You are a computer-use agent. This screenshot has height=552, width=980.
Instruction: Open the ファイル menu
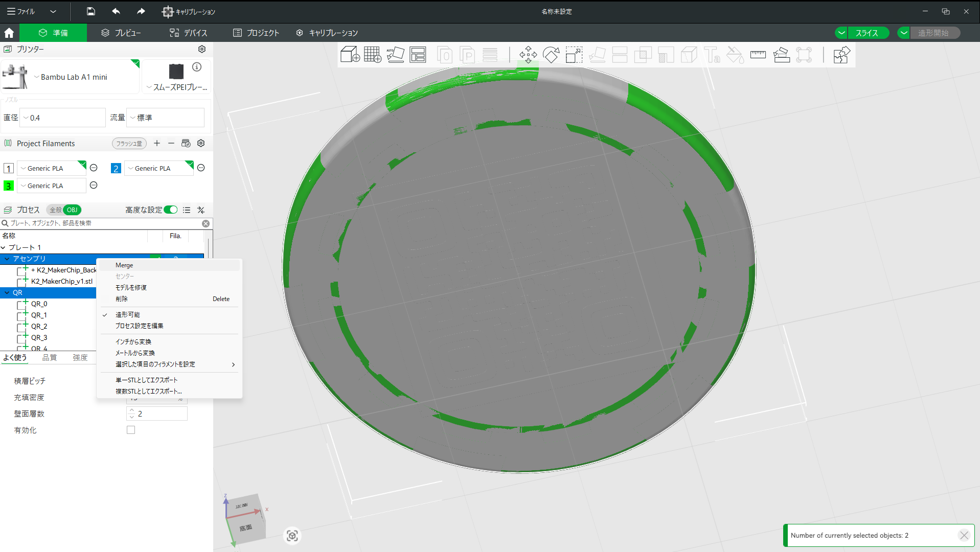click(21, 11)
